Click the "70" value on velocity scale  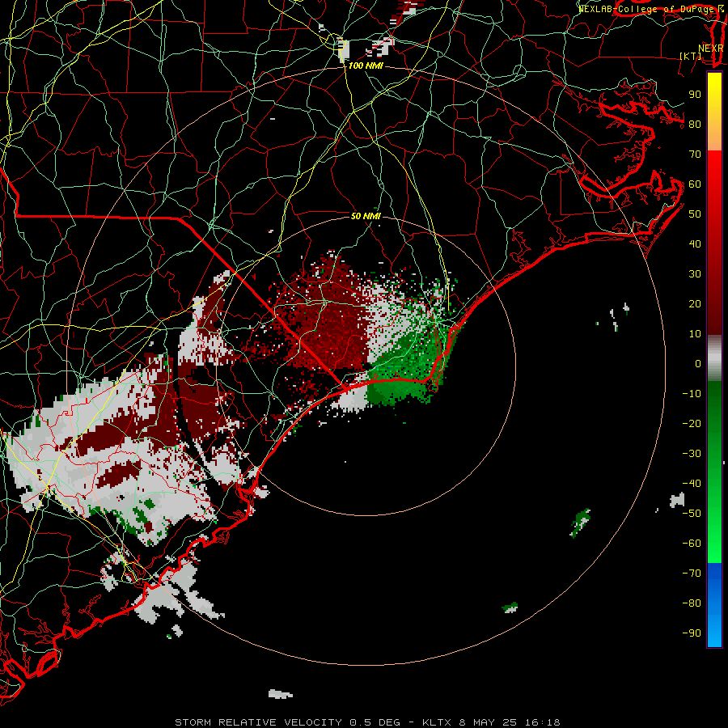695,154
